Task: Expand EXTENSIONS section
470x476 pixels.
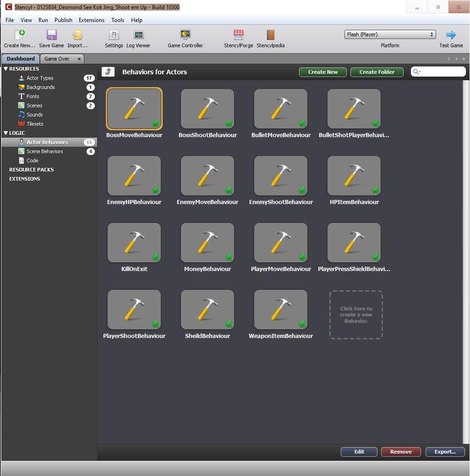Action: pos(25,179)
